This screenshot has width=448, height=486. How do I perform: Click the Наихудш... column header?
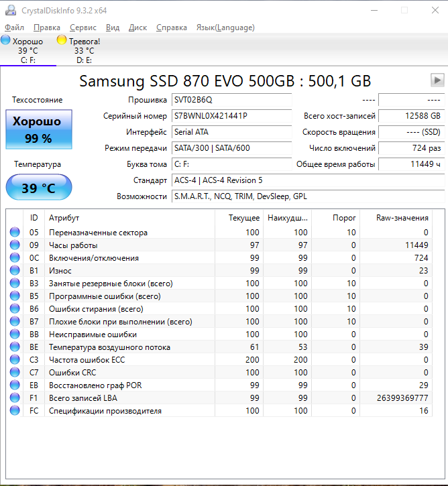(288, 218)
